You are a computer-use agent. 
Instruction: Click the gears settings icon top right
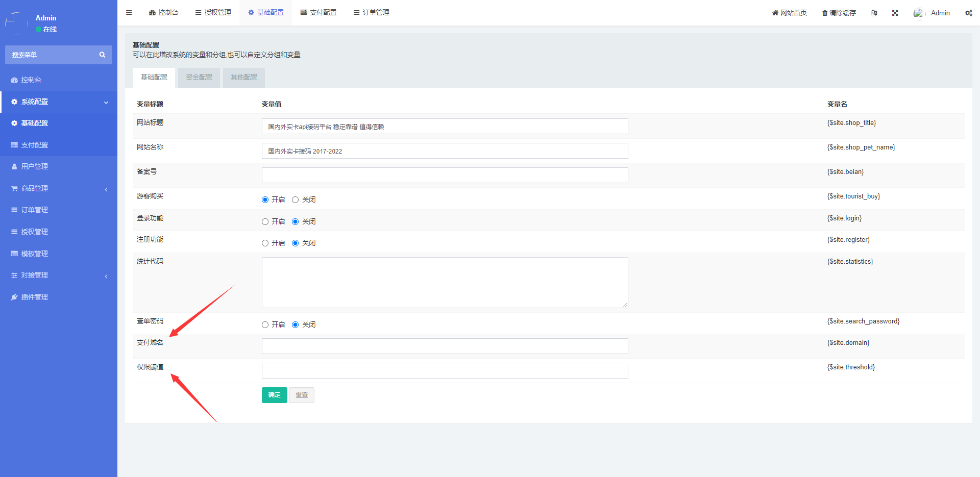[968, 13]
